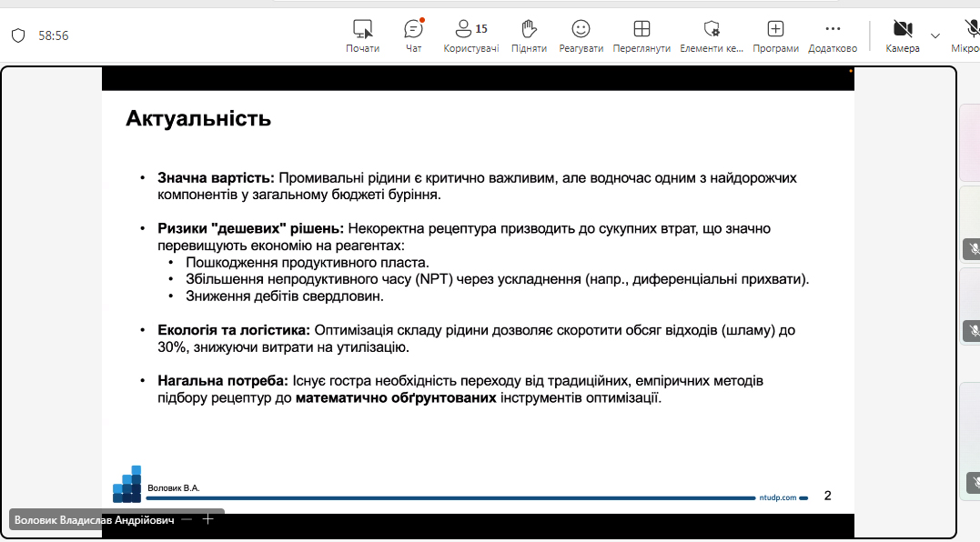Zoom out shared content with minus button
This screenshot has width=980, height=542.
click(x=187, y=519)
